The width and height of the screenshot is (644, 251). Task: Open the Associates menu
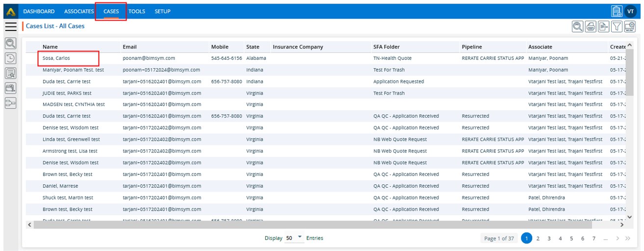pyautogui.click(x=79, y=11)
